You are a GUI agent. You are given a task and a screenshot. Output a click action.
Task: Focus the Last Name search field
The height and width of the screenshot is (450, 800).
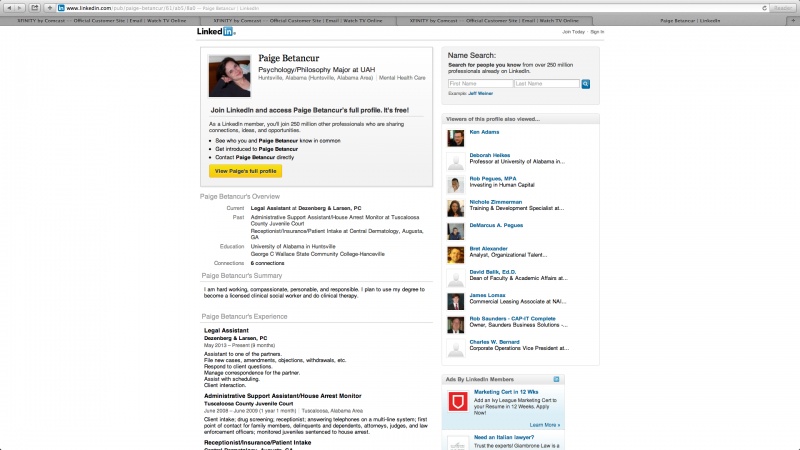(546, 84)
